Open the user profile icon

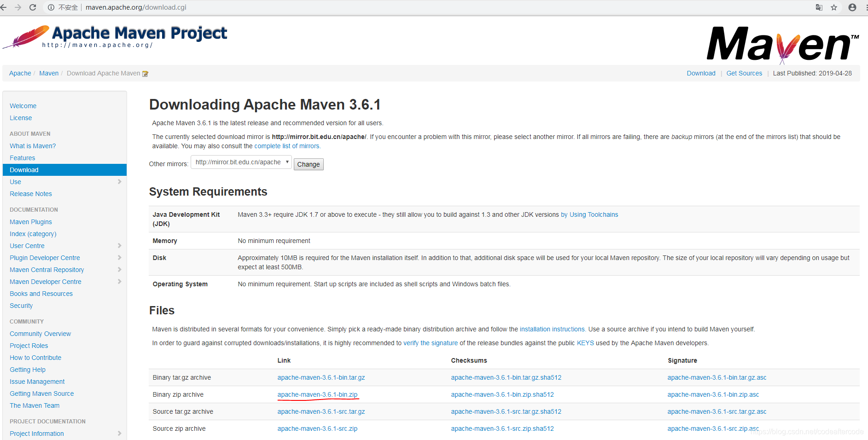pyautogui.click(x=852, y=7)
